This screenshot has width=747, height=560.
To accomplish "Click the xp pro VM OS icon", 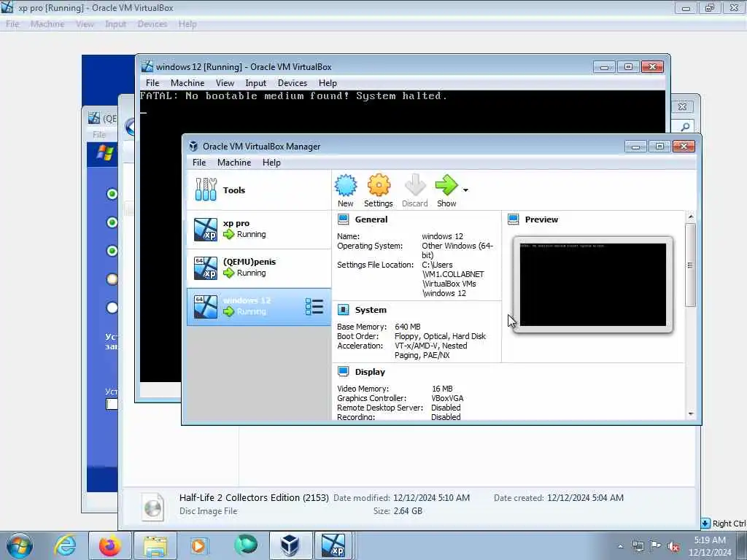I will point(205,229).
